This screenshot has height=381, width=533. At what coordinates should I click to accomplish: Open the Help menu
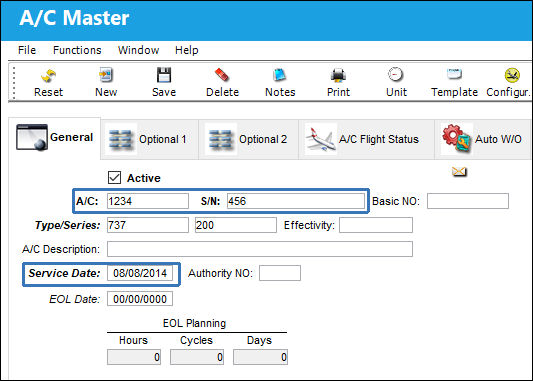187,50
